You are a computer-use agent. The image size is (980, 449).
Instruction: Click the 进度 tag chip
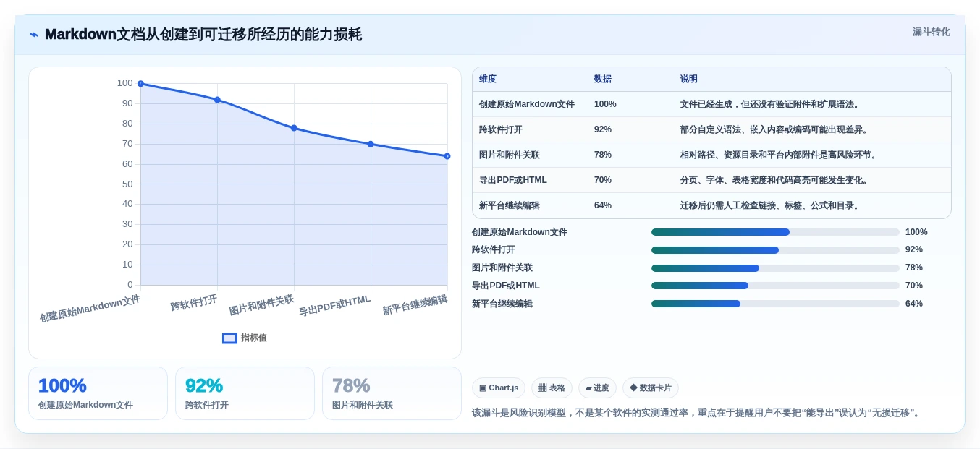tap(597, 388)
